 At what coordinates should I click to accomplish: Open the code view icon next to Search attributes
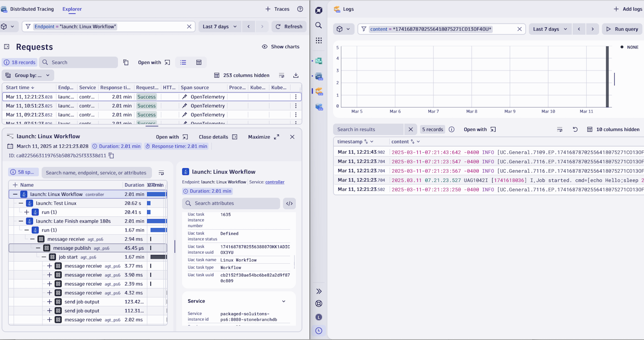pyautogui.click(x=289, y=203)
